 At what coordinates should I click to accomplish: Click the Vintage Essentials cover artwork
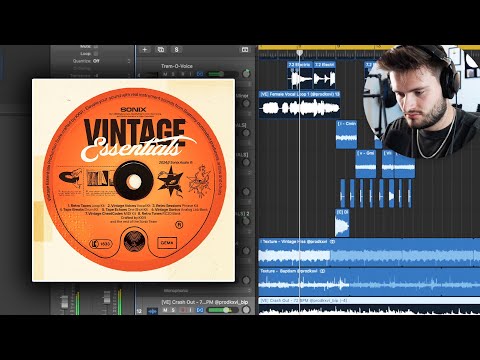133,180
